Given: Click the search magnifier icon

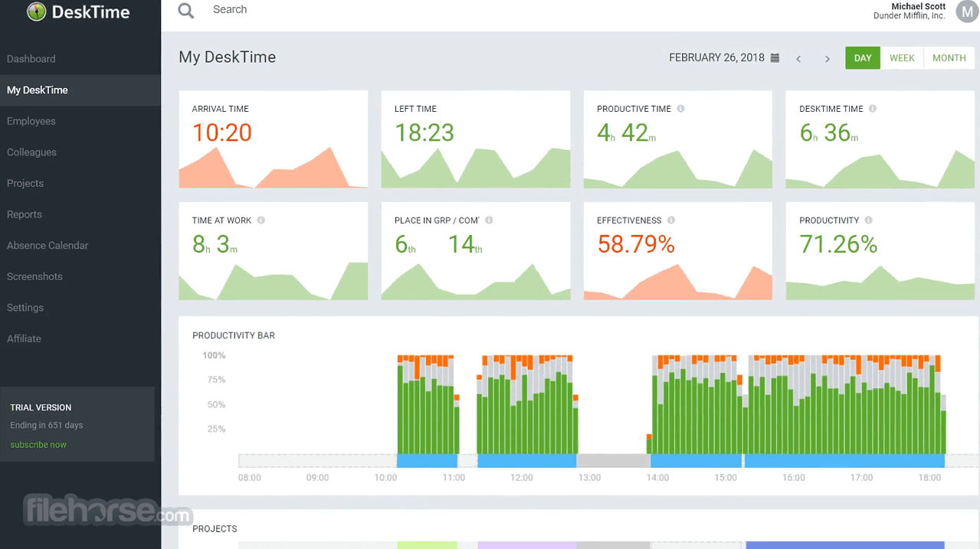Looking at the screenshot, I should click(185, 10).
